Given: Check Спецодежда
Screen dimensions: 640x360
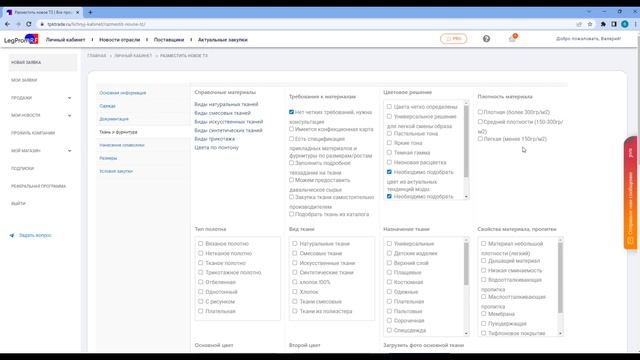Looking at the screenshot, I should click(x=389, y=330).
